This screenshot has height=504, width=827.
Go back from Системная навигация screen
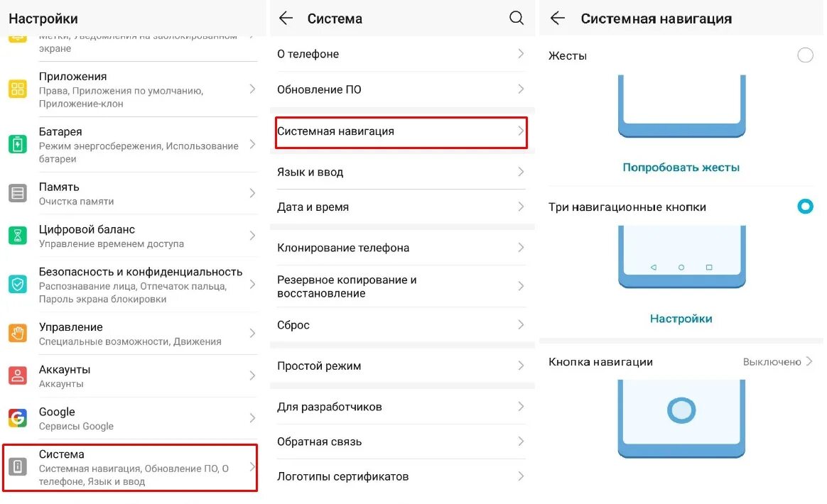tap(558, 18)
